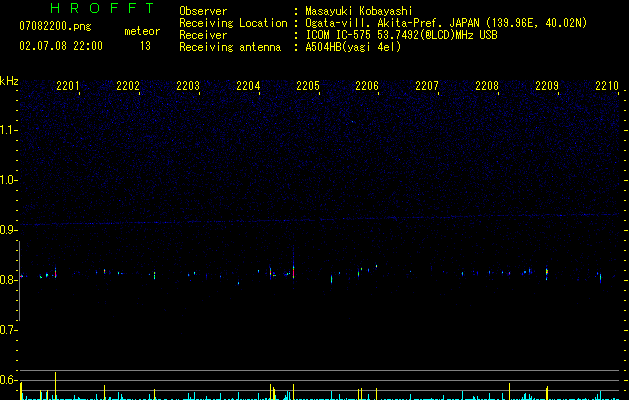
Task: Click the ICOM IC-575 receiver text
Action: tap(402, 35)
